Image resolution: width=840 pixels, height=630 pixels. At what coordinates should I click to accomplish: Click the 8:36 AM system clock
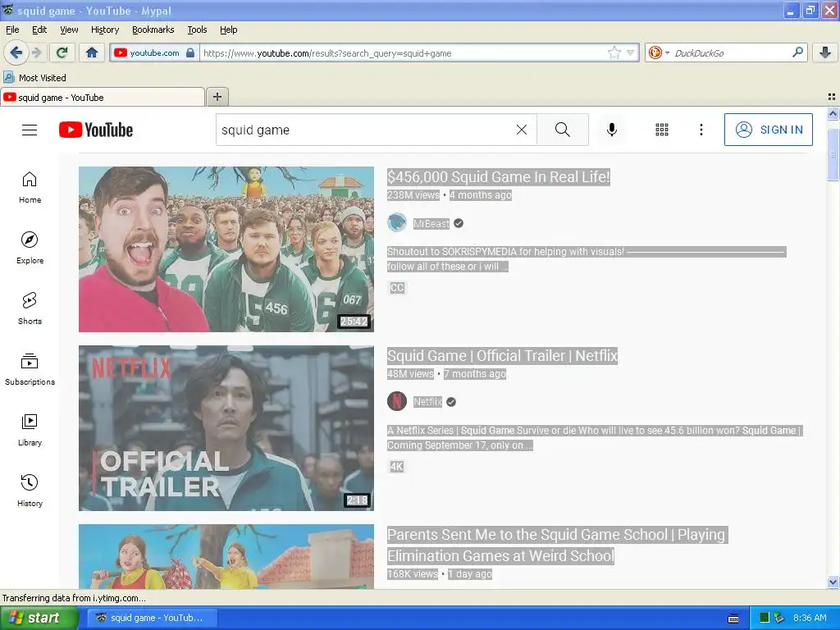point(810,618)
